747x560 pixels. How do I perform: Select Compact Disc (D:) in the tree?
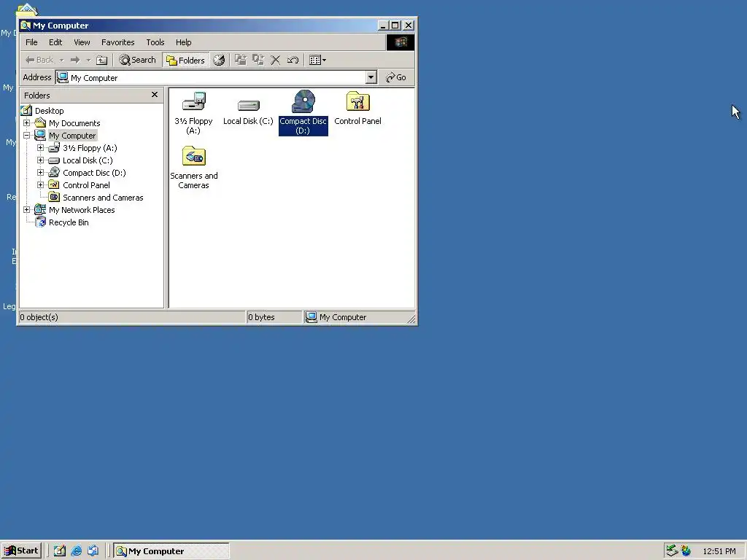pos(94,173)
